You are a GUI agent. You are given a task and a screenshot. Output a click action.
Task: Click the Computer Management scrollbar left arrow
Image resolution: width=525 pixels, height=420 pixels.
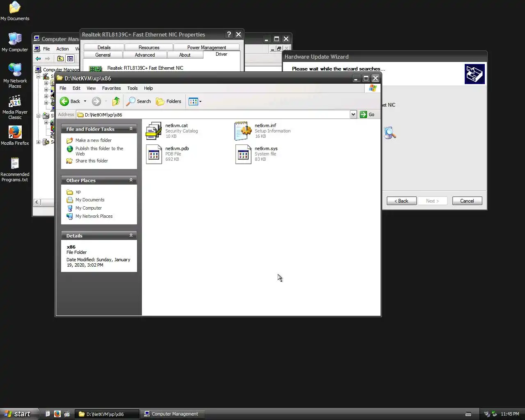[37, 202]
